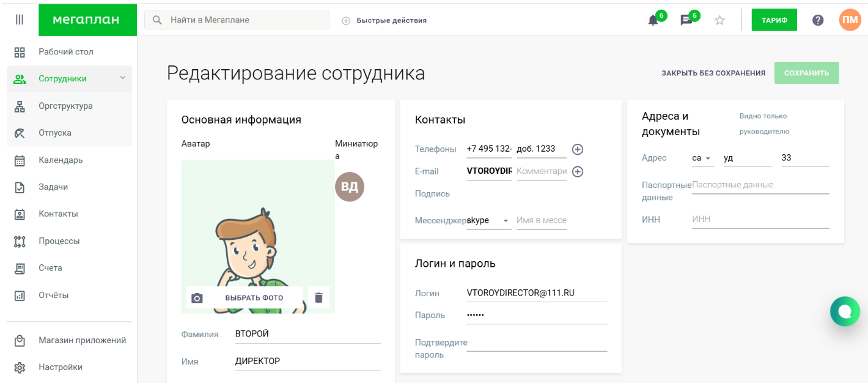Delete avatar photo using trash icon
868x383 pixels.
318,297
